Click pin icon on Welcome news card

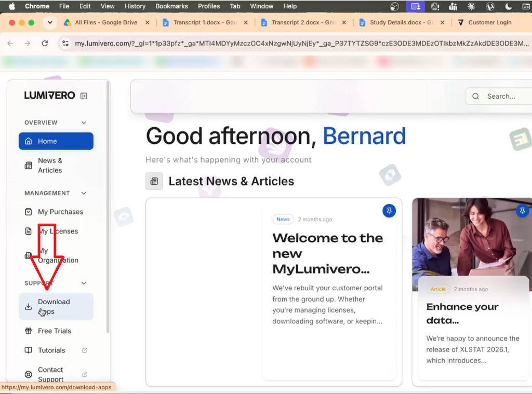coord(389,211)
